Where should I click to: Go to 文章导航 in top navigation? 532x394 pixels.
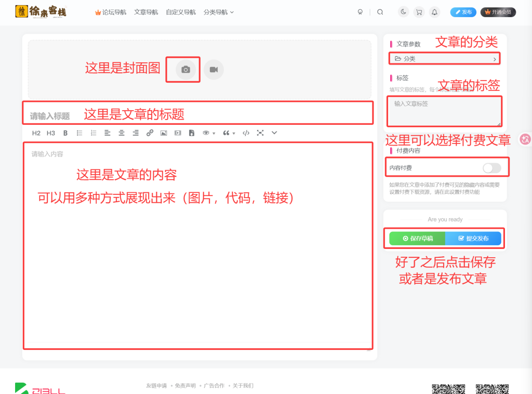146,12
